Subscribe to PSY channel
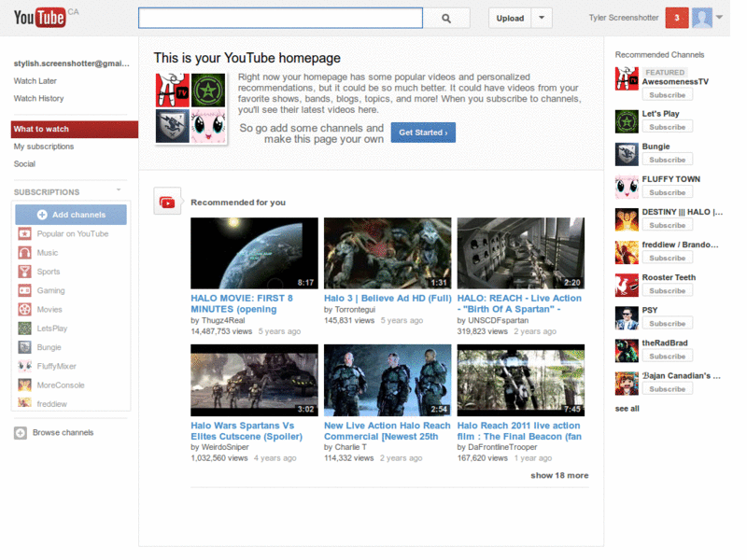 667,323
